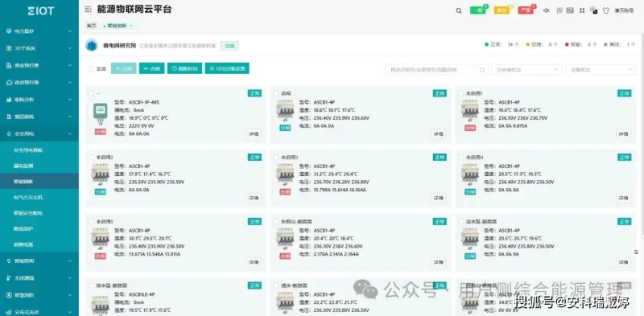This screenshot has width=644, height=316.
Task: Click the 3D子系统 sidebar icon
Action: 9,48
